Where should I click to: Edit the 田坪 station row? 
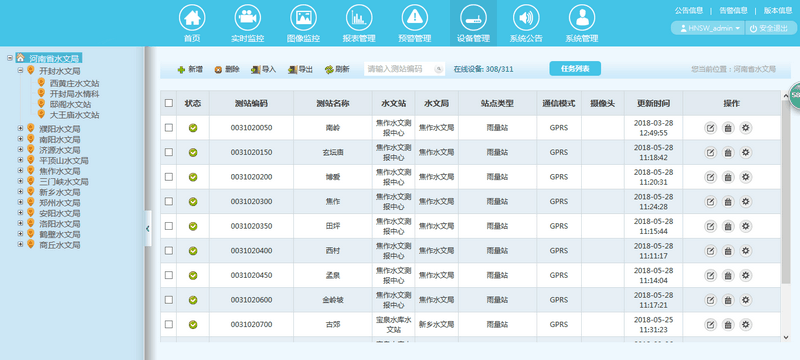coord(710,226)
